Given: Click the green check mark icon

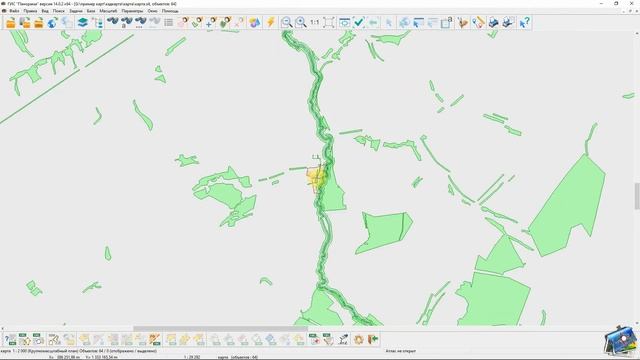Looking at the screenshot, I should coord(359,22).
